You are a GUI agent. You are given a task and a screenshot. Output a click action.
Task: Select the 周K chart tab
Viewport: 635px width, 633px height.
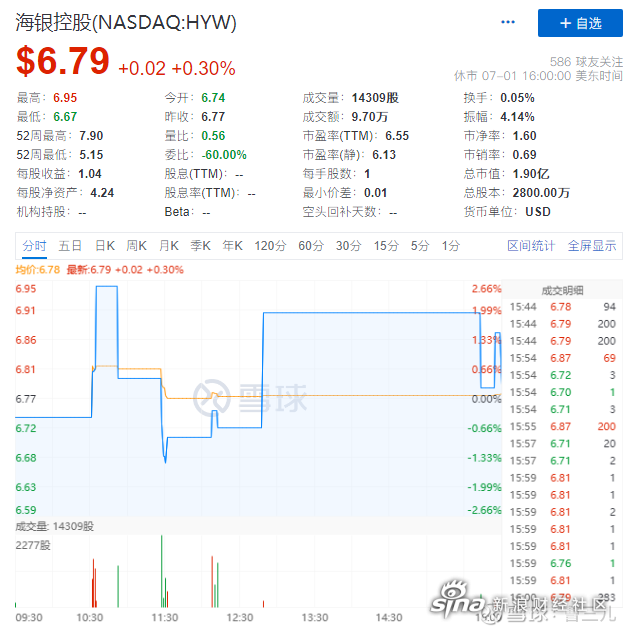coord(136,246)
